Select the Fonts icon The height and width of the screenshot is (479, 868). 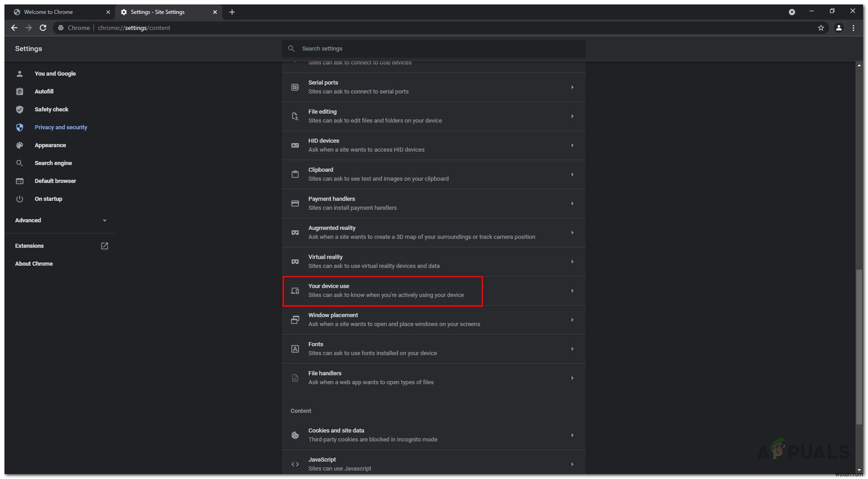295,349
